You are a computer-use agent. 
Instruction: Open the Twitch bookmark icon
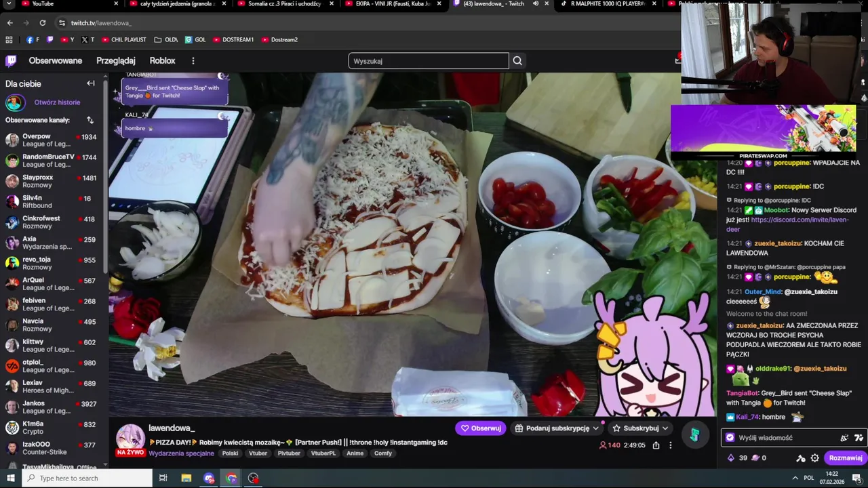click(50, 40)
